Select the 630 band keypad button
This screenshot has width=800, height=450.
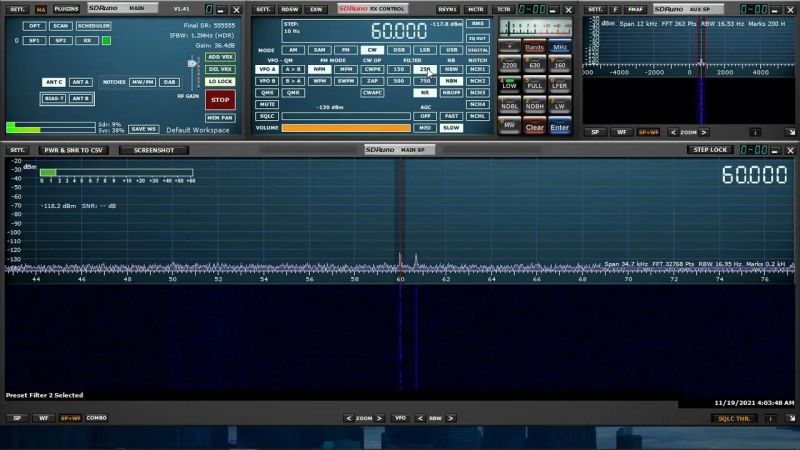tap(534, 64)
